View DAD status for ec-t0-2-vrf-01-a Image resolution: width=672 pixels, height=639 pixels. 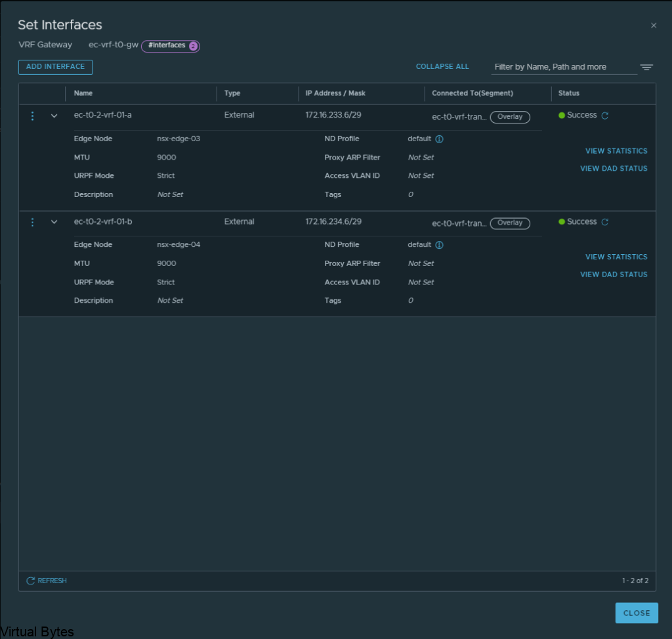[614, 169]
